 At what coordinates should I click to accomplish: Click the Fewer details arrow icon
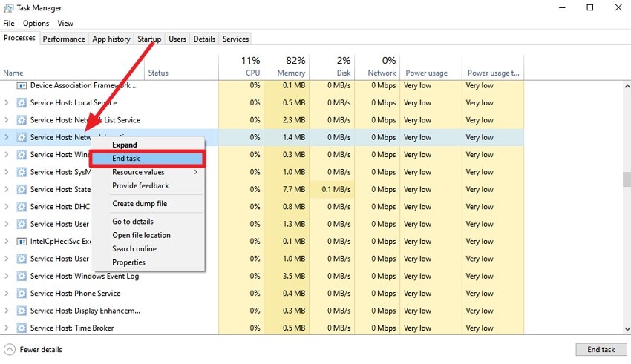(9, 349)
